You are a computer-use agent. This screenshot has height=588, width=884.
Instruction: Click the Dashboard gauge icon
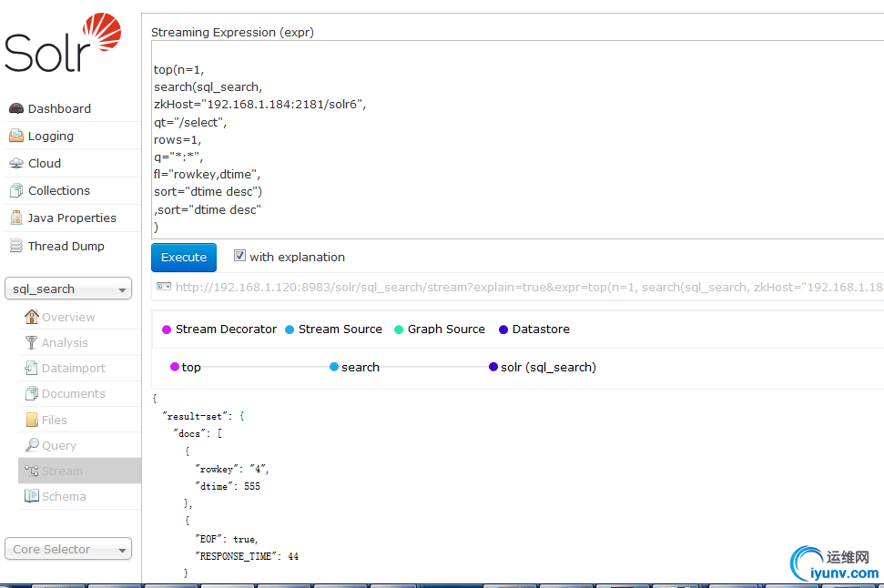point(16,108)
